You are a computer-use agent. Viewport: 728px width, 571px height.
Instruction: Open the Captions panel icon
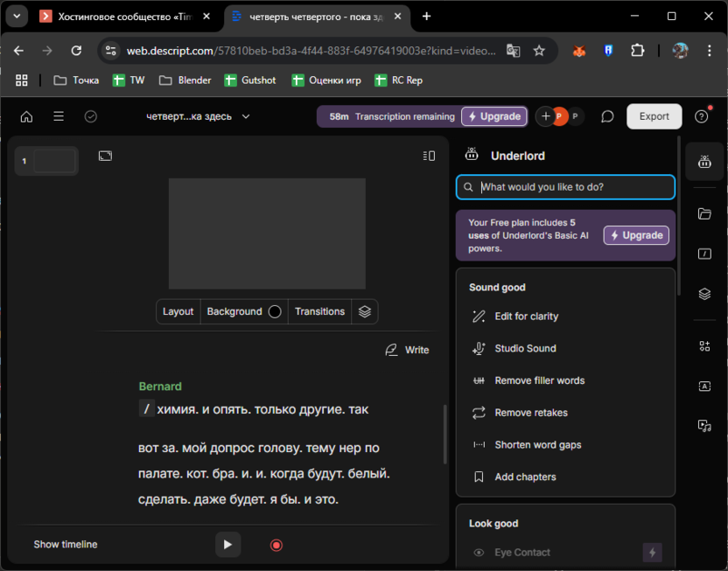pos(704,386)
